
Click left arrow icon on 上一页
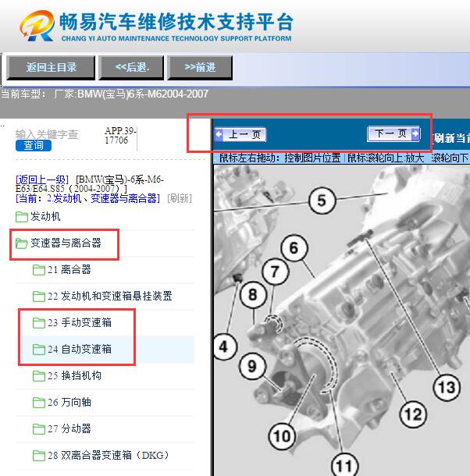pos(219,134)
